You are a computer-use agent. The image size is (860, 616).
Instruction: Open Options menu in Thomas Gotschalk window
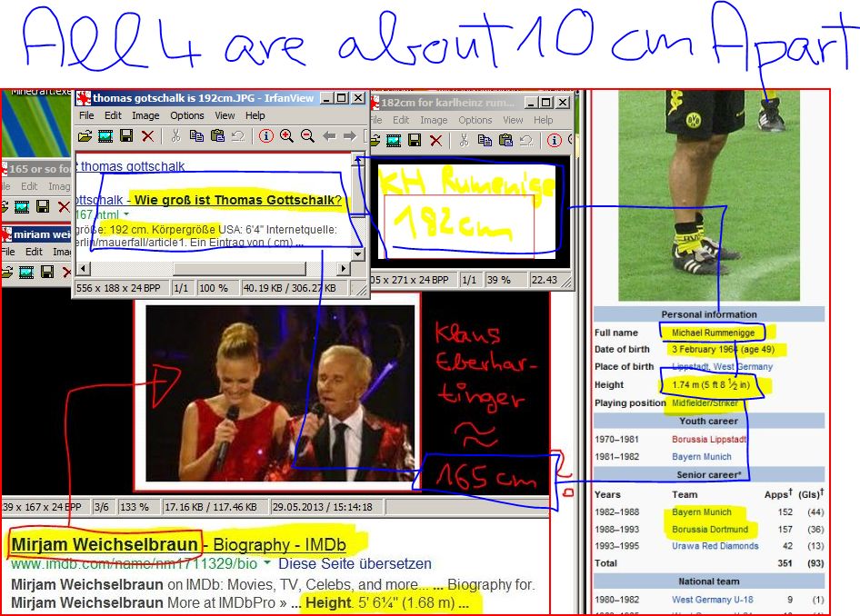pyautogui.click(x=187, y=115)
